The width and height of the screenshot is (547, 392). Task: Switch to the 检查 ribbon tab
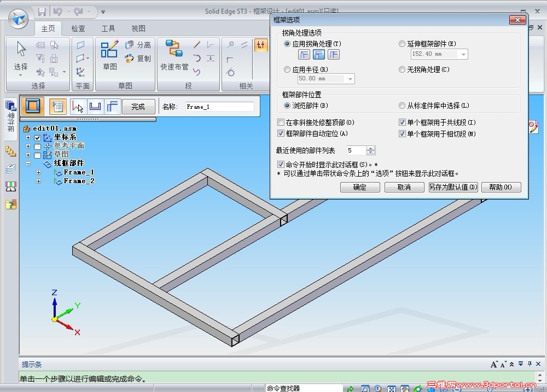[78, 28]
